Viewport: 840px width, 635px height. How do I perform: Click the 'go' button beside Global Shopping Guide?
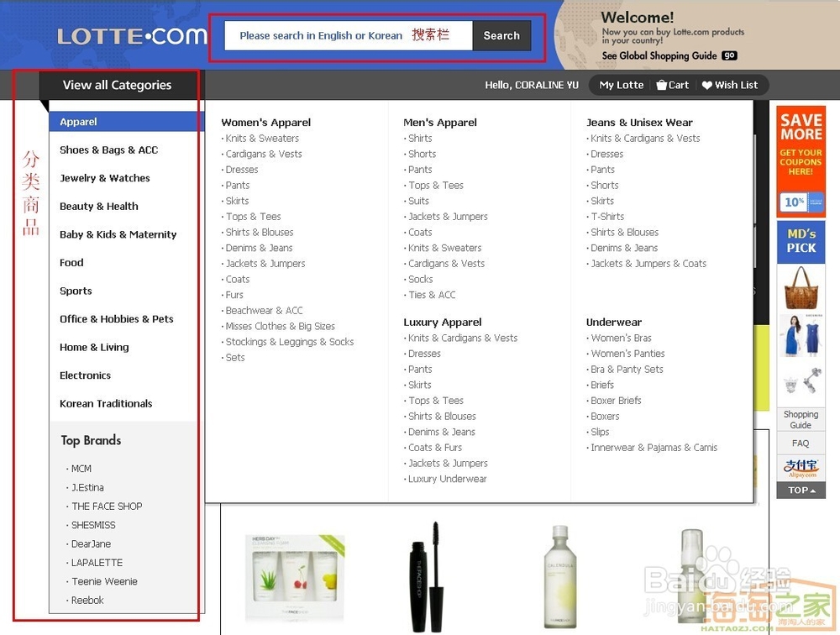tap(729, 55)
